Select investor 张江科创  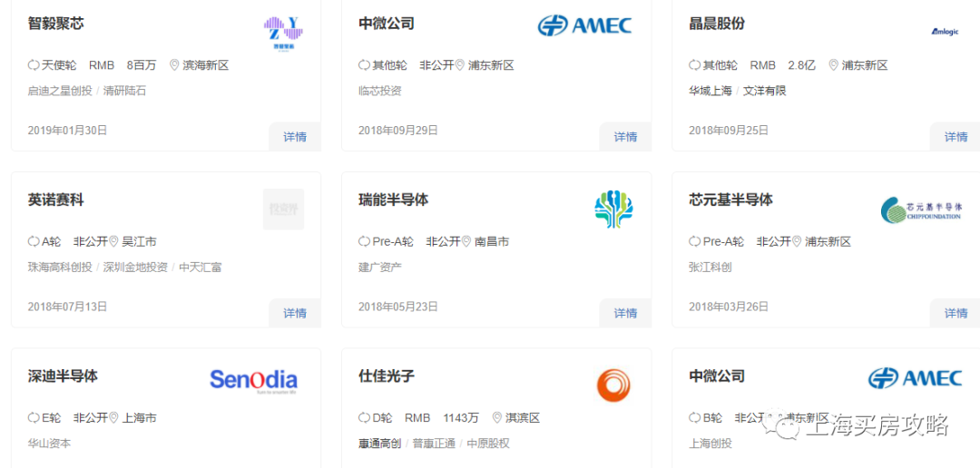(x=710, y=268)
